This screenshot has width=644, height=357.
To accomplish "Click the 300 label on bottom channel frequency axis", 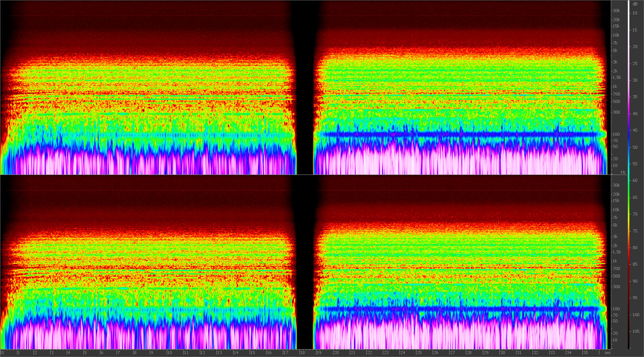I will 616,287.
